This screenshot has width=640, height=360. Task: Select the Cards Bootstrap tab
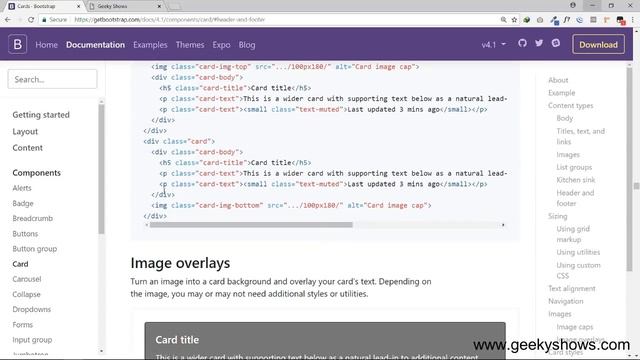(x=43, y=6)
